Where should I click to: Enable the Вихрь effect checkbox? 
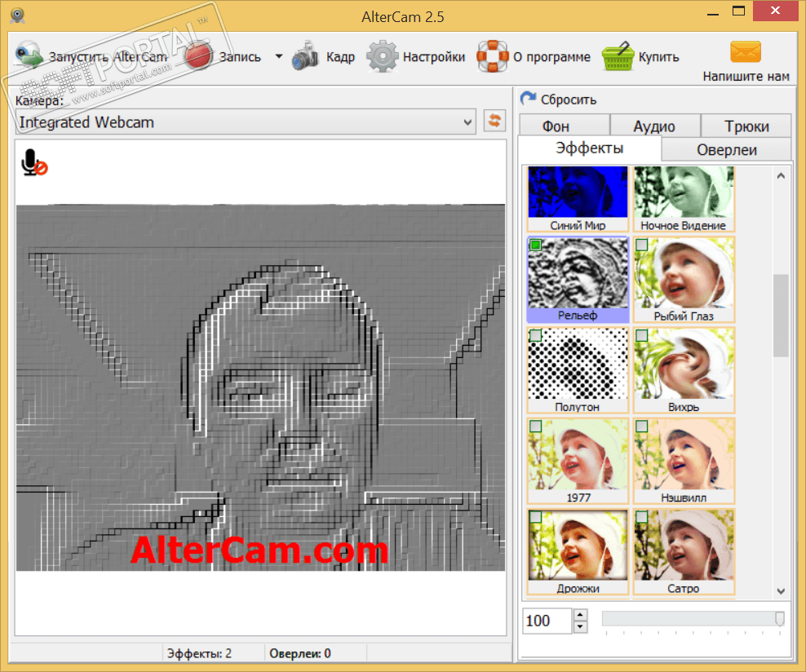click(641, 335)
